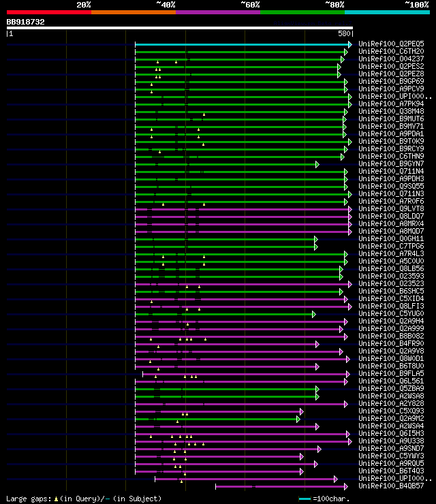Select the UniRef100_B9RCY9 label
The image size is (436, 504).
(391, 149)
